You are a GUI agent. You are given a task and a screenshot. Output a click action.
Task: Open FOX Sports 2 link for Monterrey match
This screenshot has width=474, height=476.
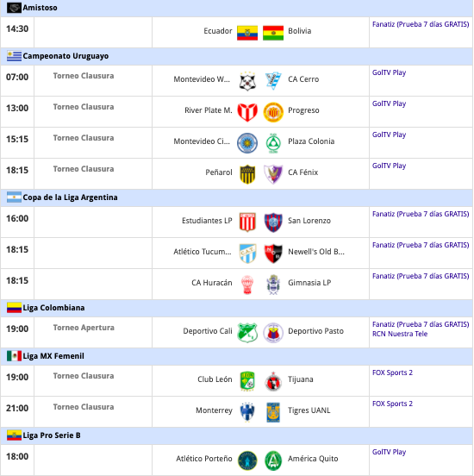[392, 404]
